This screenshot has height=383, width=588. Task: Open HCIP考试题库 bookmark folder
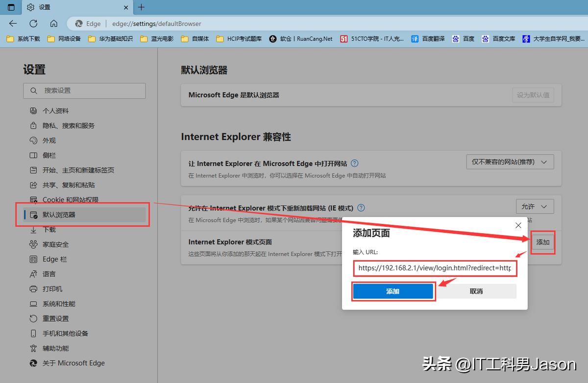239,39
